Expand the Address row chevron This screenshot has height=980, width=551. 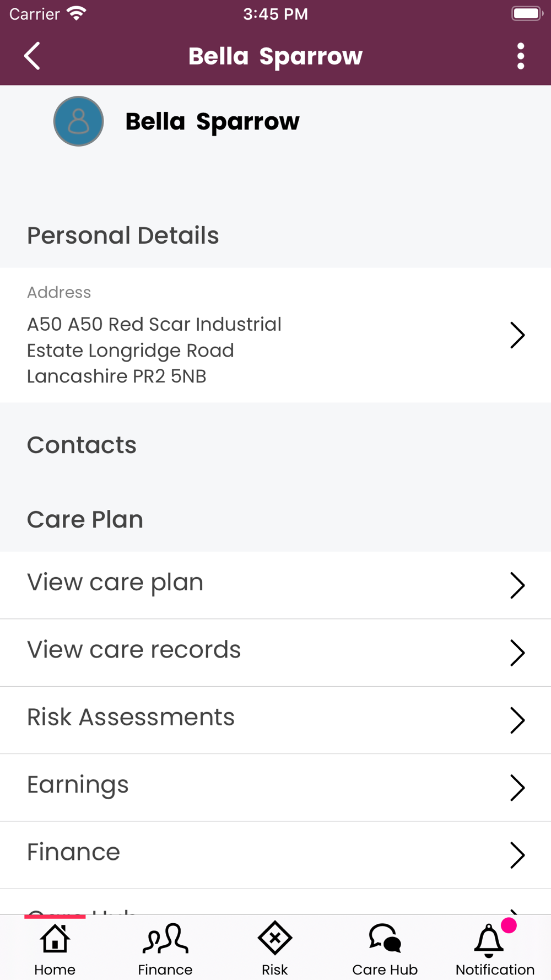(x=517, y=335)
